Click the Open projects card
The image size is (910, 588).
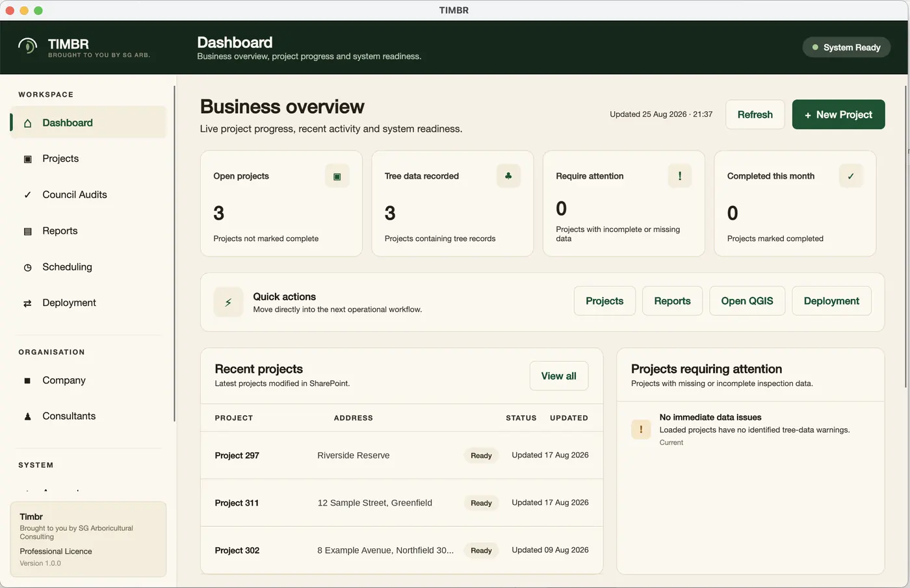[281, 203]
